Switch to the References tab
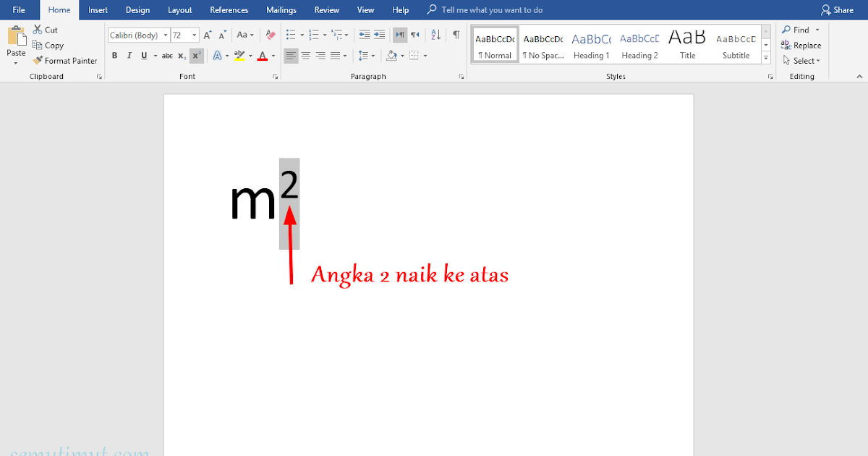 (x=229, y=9)
